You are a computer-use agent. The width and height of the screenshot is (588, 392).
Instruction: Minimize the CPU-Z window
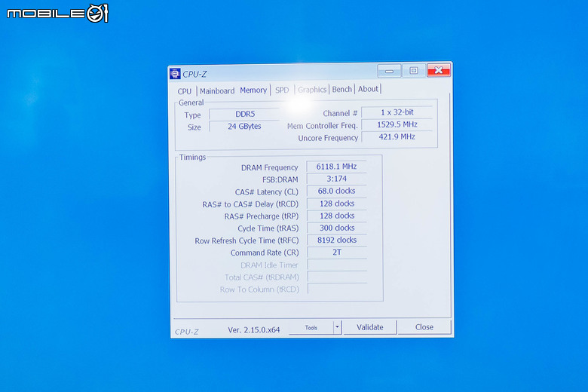(x=389, y=71)
